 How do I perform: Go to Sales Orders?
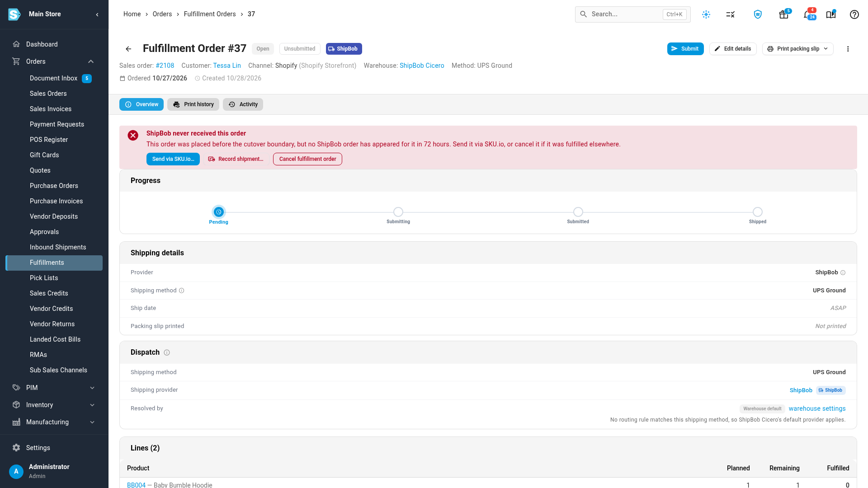[x=54, y=94]
